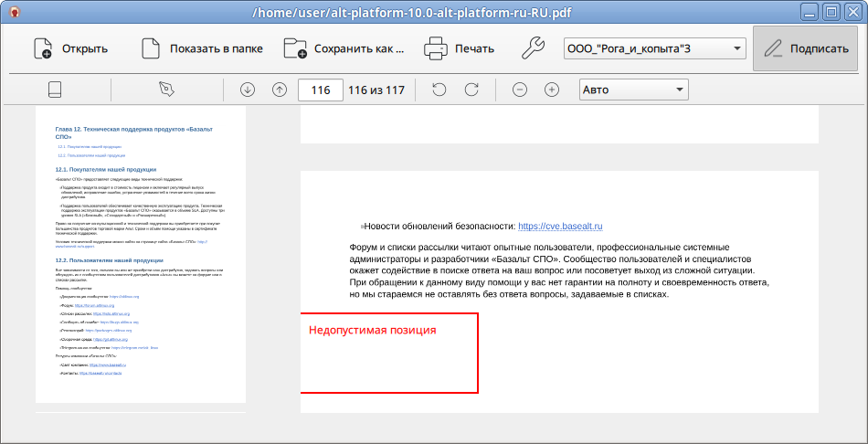Click the pen icon on Подписать
The width and height of the screenshot is (868, 444).
(773, 48)
